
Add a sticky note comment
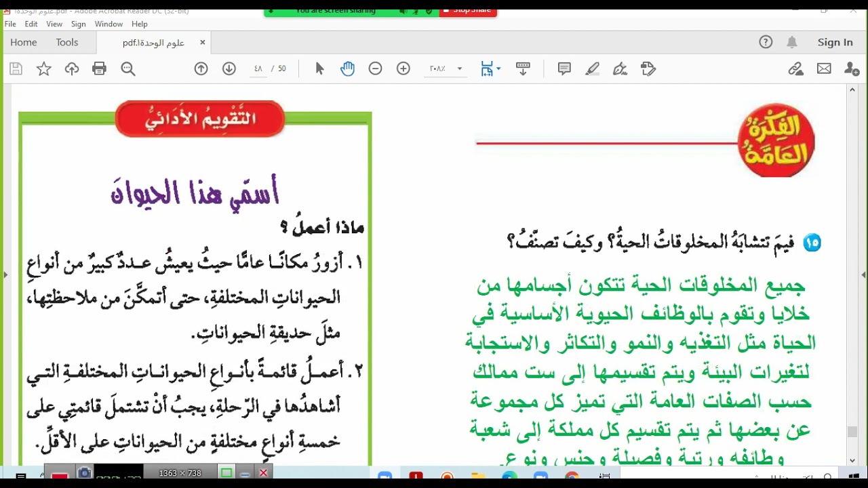[564, 68]
